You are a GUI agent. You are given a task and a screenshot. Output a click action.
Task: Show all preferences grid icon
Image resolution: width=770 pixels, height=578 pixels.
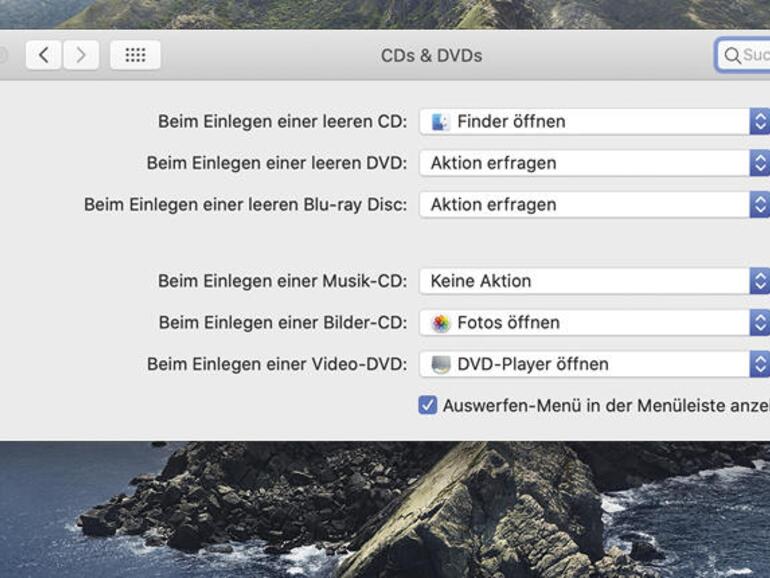(135, 55)
